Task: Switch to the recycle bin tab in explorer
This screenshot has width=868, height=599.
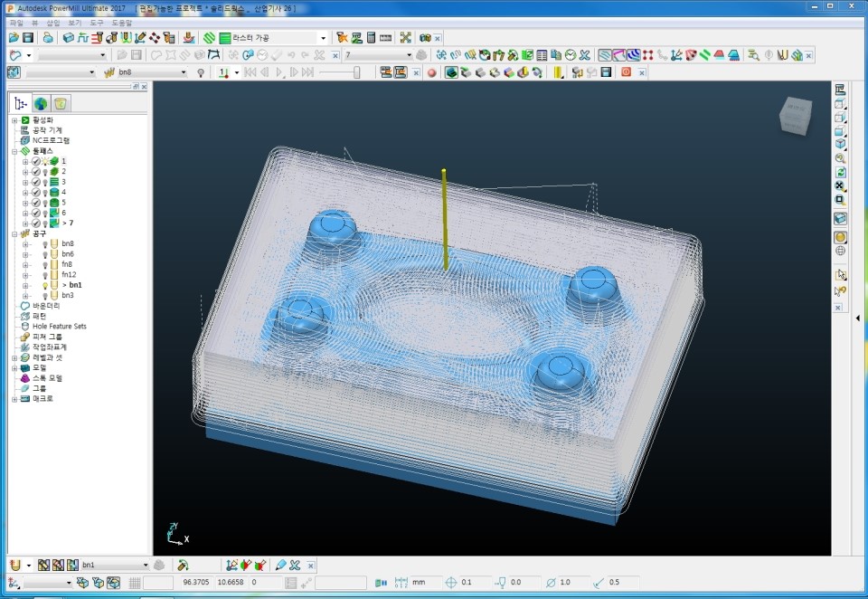Action: click(x=61, y=104)
